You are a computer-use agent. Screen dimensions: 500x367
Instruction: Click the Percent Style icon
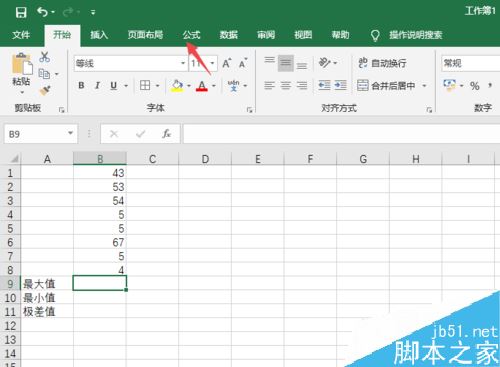click(475, 86)
